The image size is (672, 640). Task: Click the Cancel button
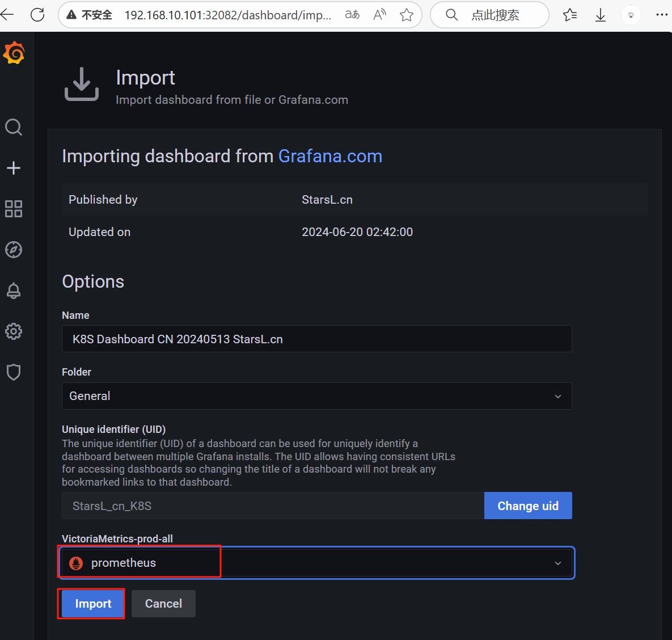click(x=163, y=604)
